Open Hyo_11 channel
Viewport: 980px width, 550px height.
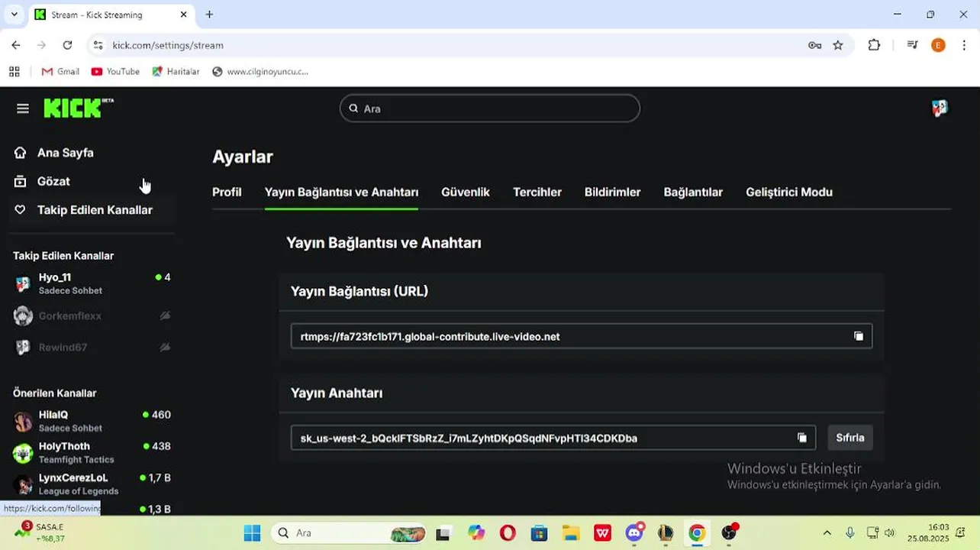(92, 283)
